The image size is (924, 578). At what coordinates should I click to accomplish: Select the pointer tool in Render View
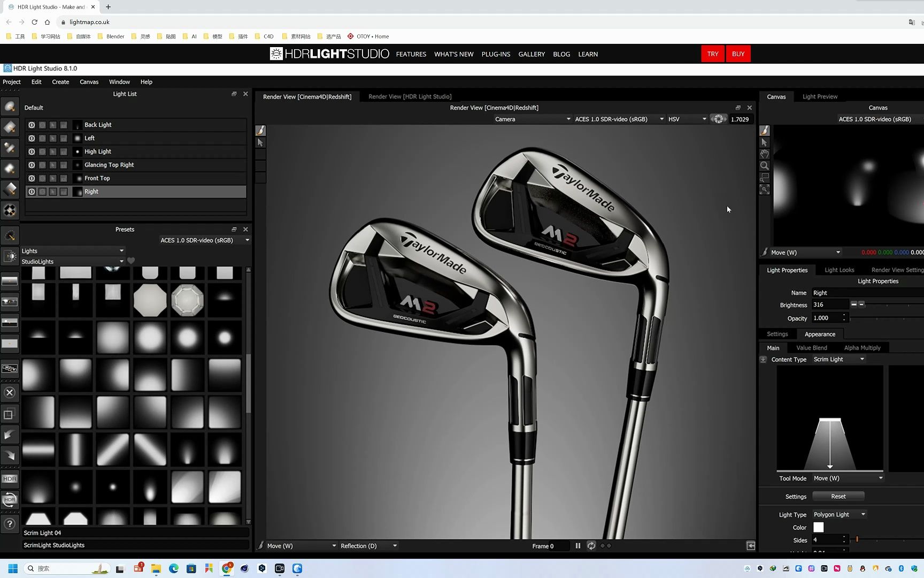[x=260, y=142]
